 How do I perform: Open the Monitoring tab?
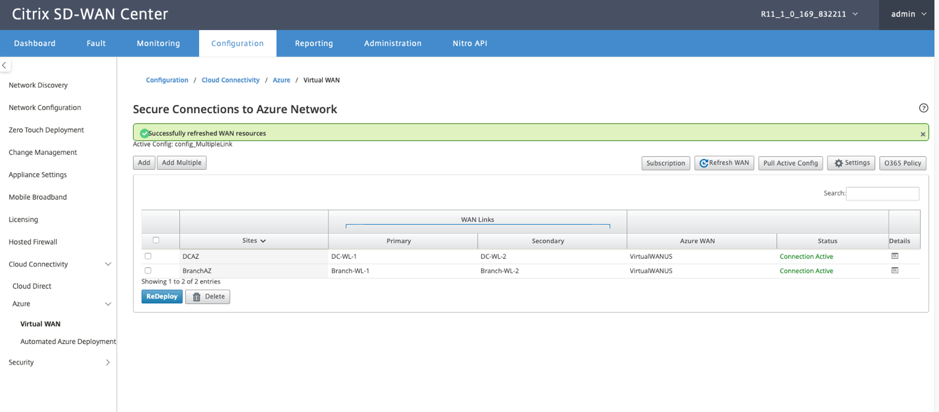pos(158,43)
